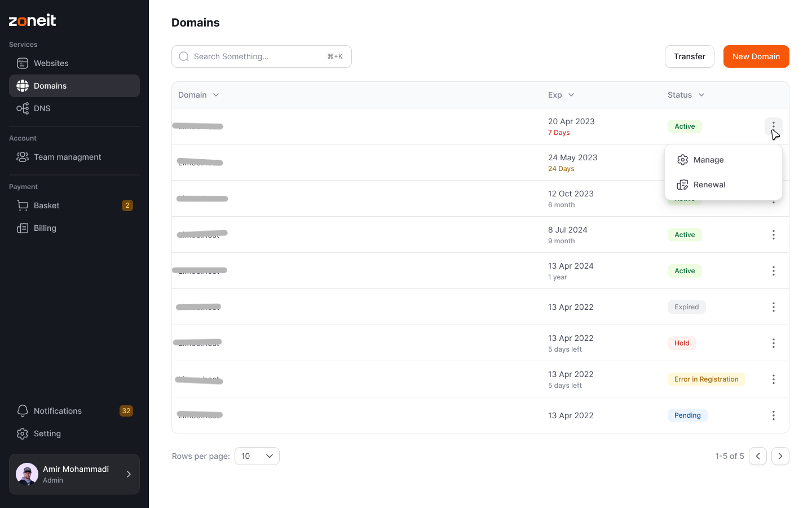The image size is (812, 508).
Task: Click the 12 Oct 2023 expiry date
Action: click(x=571, y=194)
